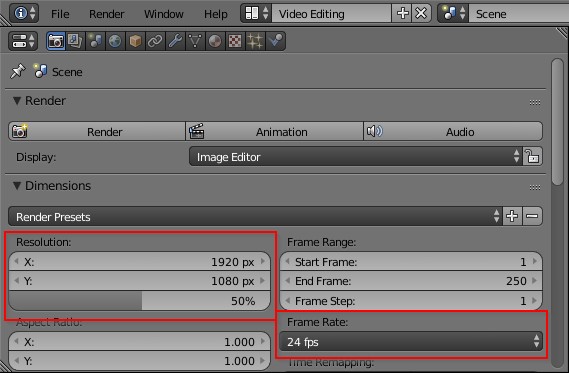
Task: Click the properties panel vertical scrollbar
Action: point(557,122)
